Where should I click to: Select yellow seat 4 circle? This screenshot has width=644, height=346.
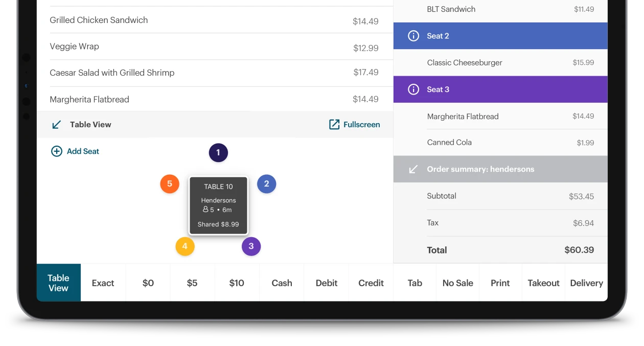[185, 246]
